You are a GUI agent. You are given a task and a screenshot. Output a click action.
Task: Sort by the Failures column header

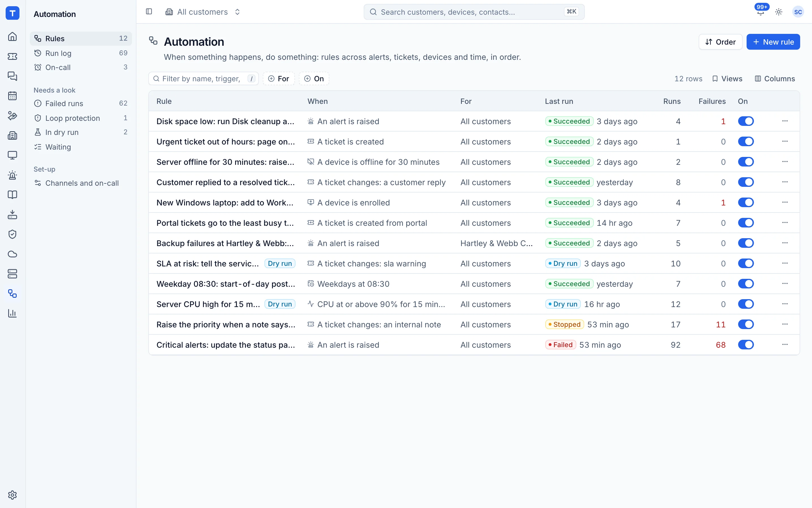coord(712,102)
